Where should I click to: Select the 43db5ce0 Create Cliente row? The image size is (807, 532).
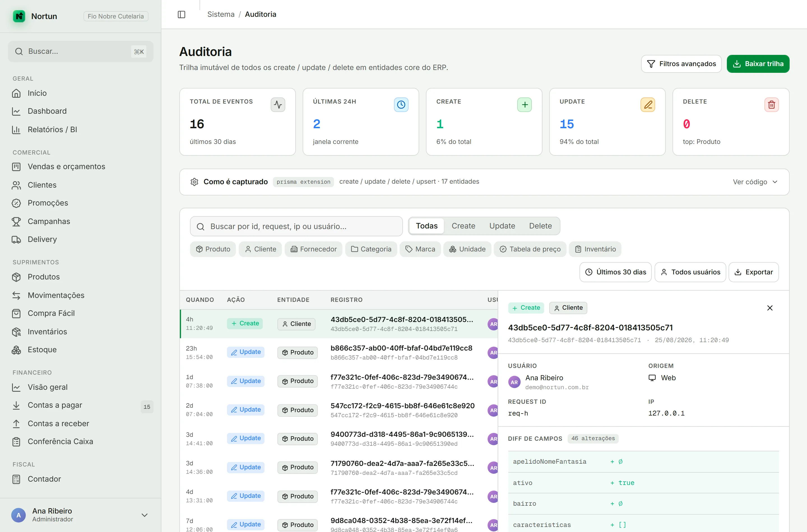[x=339, y=324]
